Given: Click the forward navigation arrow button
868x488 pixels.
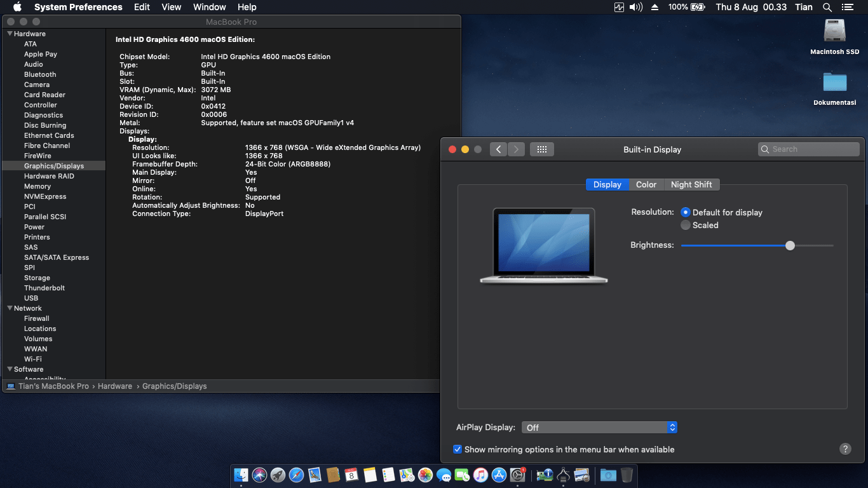Looking at the screenshot, I should [516, 149].
